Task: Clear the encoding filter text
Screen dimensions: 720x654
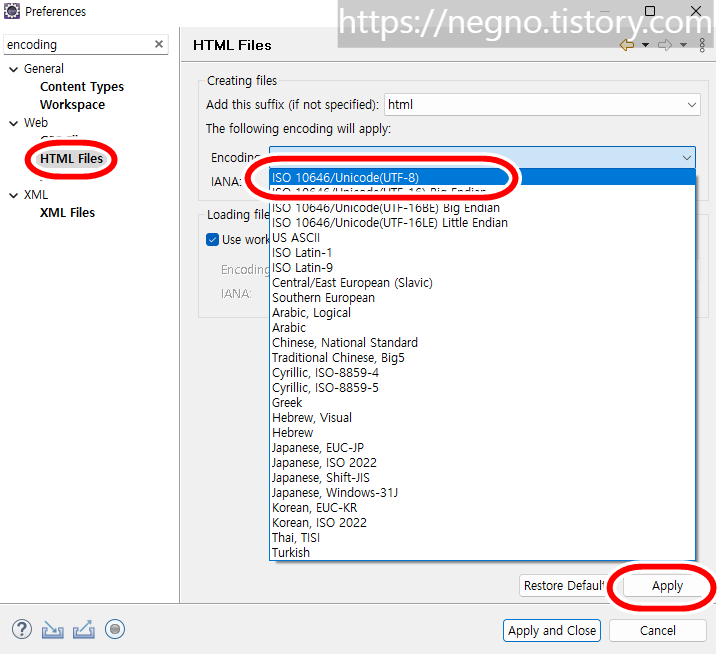Action: (x=159, y=44)
